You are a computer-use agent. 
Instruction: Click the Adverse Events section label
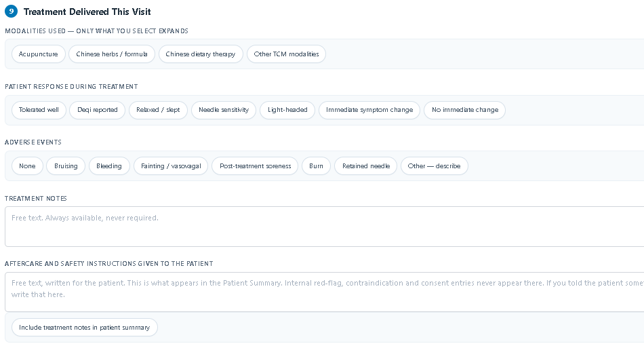[x=33, y=142]
